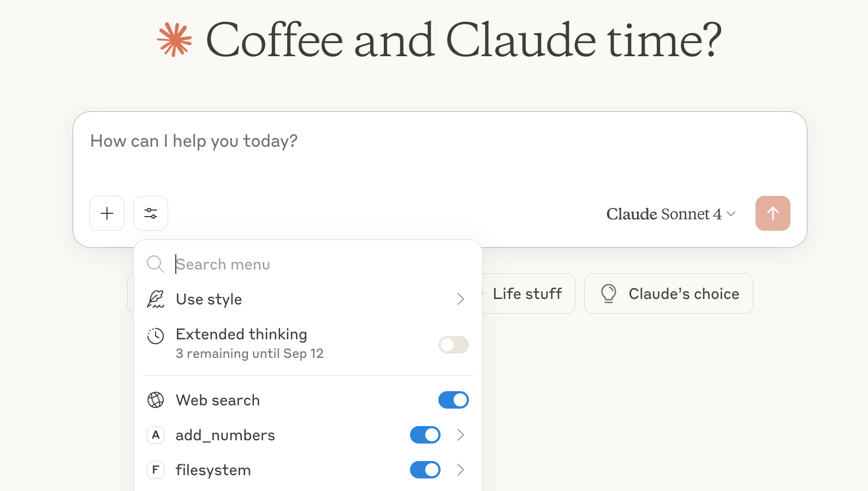This screenshot has width=868, height=491.
Task: Enable the Extended thinking toggle
Action: point(454,345)
